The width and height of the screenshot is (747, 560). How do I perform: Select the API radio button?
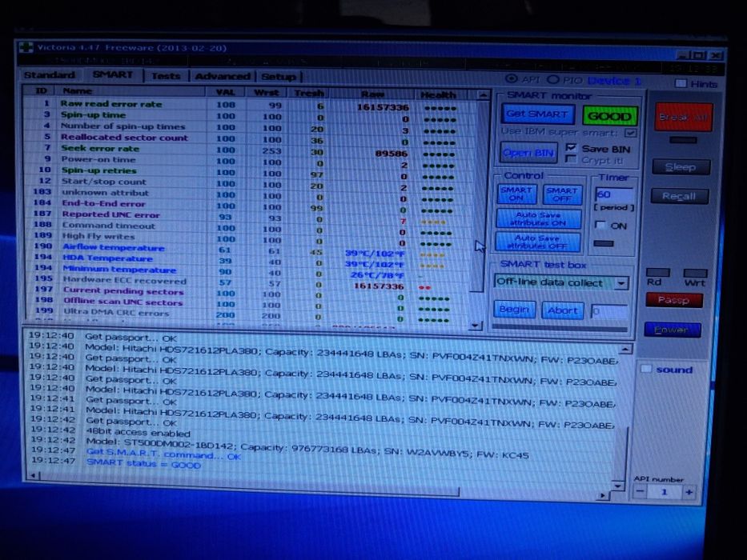[x=511, y=78]
